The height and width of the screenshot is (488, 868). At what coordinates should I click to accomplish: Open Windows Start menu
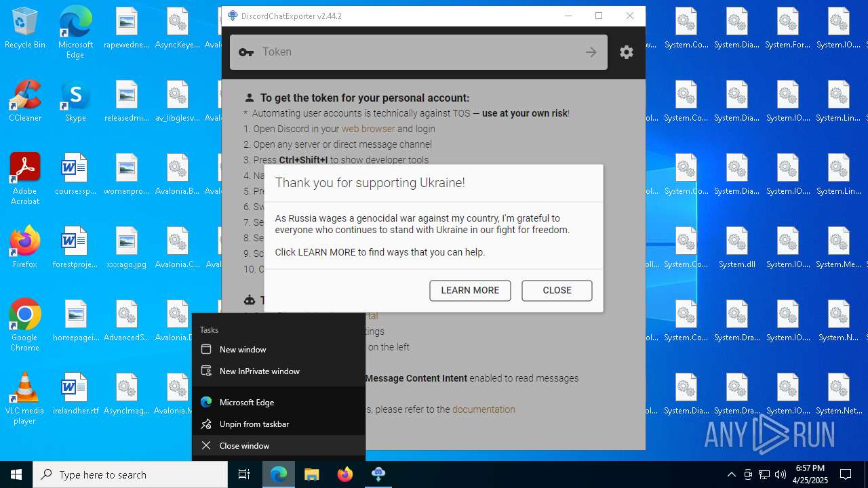point(16,474)
